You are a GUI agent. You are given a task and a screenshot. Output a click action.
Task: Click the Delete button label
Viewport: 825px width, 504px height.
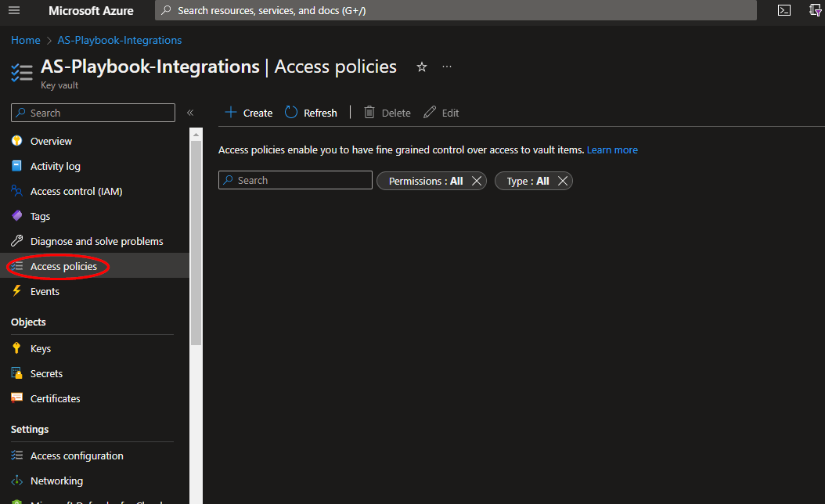point(395,113)
